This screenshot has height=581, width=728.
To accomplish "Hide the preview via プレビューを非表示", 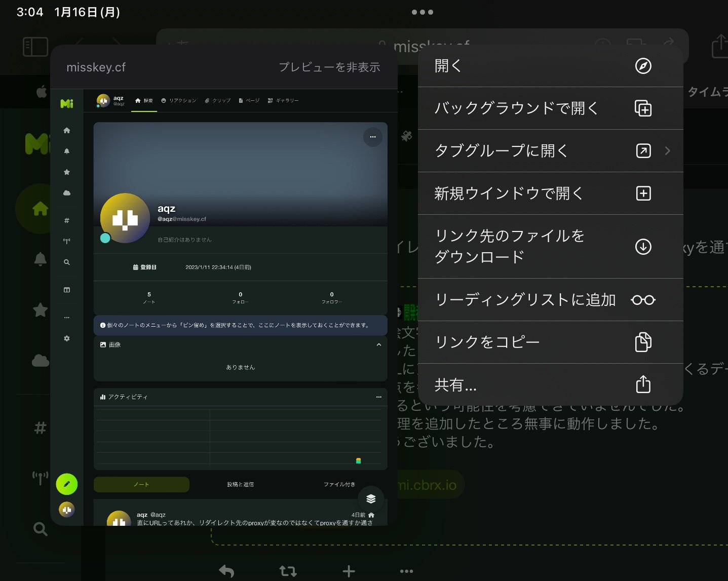I will [330, 67].
